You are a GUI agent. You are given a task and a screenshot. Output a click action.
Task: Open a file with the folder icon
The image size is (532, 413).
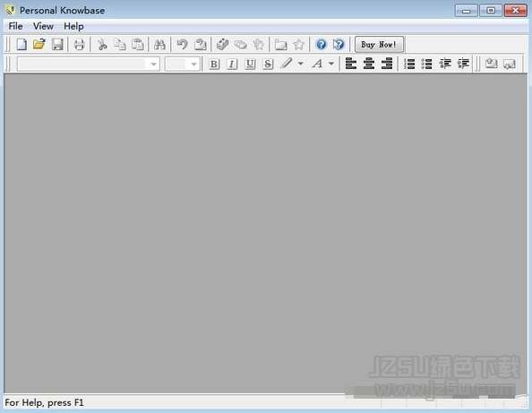(x=39, y=45)
